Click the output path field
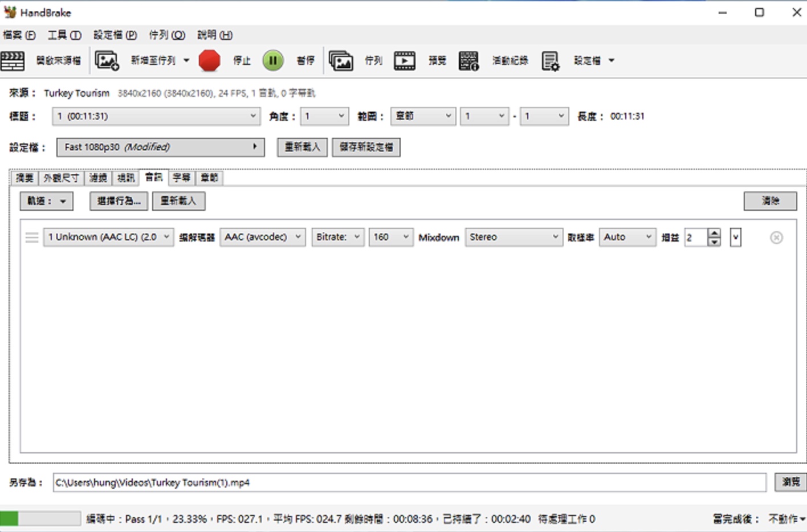The height and width of the screenshot is (532, 807). coord(409,482)
